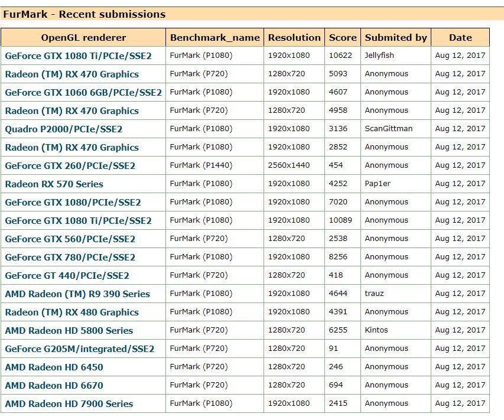Click the submitter name Jellyfish
Viewport: 504px width, 420px height.
coord(379,56)
